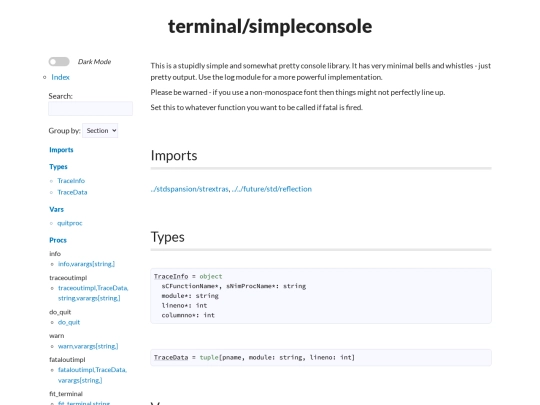Click the 'traceoutimpl' group label in sidebar
Screen dimensions: 540x405
(x=68, y=278)
